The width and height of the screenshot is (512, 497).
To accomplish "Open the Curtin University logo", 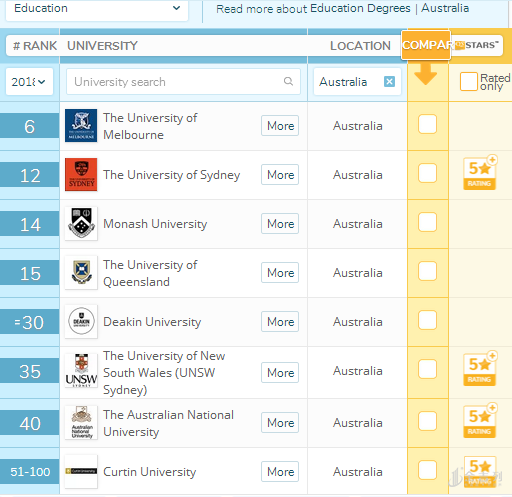I will (81, 472).
